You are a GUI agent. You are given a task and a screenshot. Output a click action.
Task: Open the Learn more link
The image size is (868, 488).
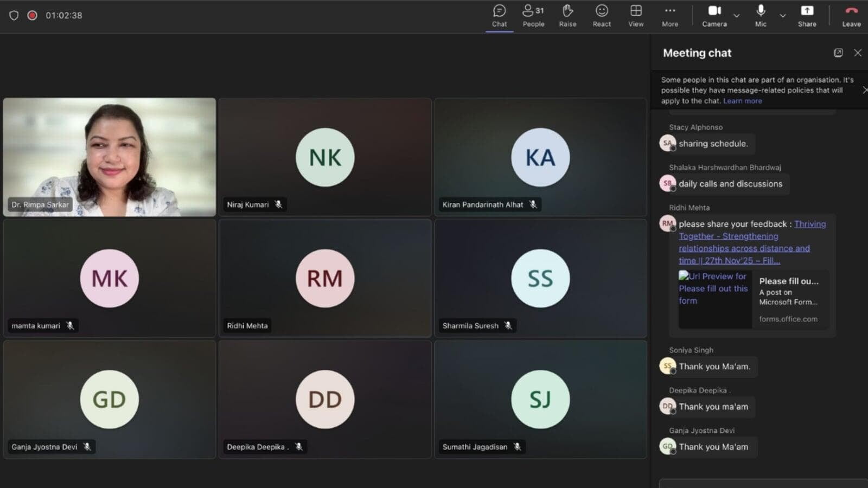742,101
